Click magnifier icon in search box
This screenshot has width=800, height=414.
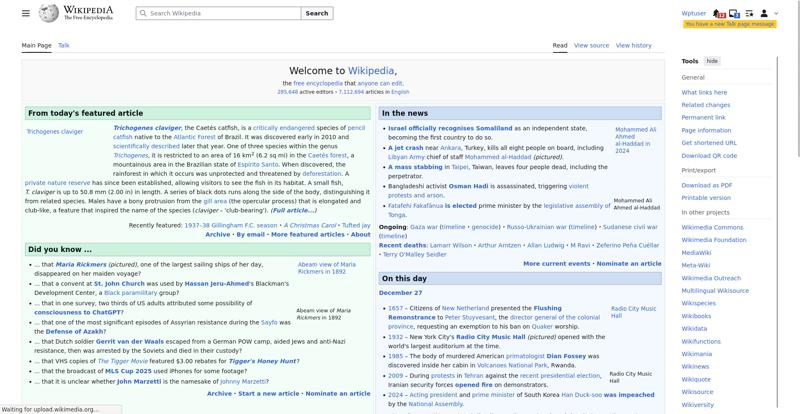pos(143,14)
